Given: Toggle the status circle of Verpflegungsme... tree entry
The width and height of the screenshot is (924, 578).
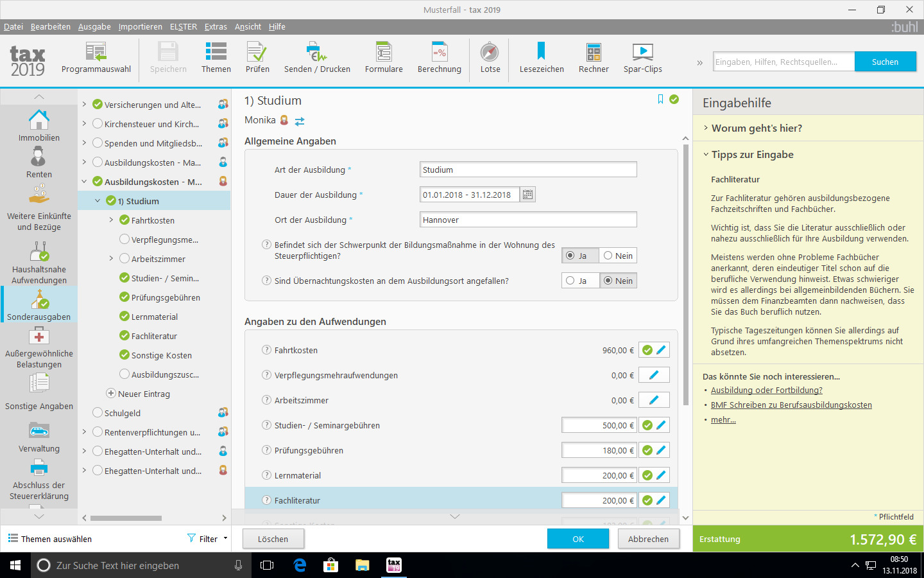Looking at the screenshot, I should 124,240.
